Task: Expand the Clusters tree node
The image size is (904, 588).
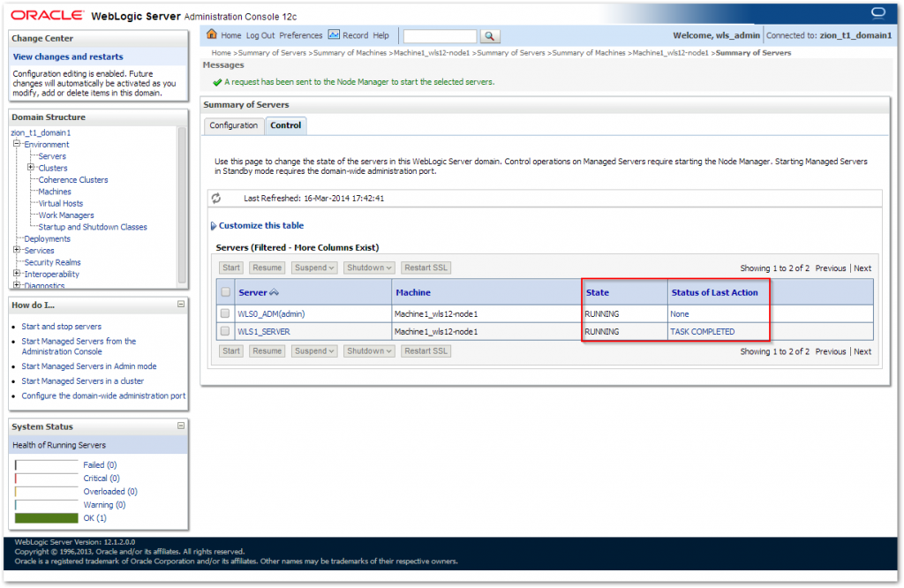Action: tap(31, 168)
